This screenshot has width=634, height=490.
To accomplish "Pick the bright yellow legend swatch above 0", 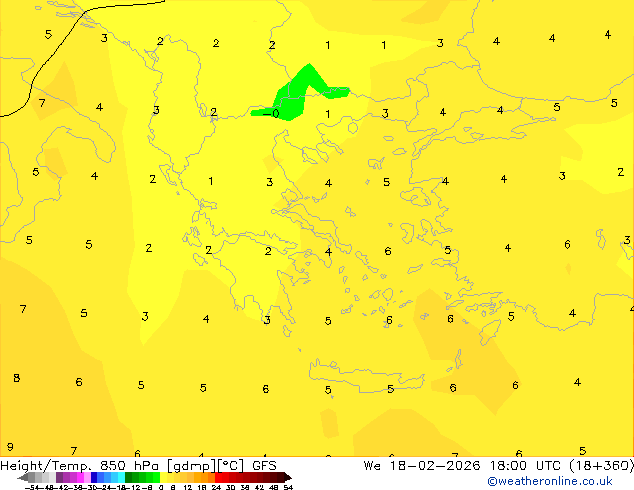I will point(163,477).
